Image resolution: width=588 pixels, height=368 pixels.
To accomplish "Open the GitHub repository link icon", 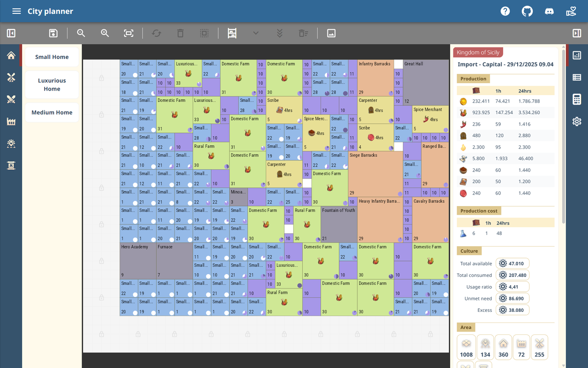I will (x=527, y=11).
